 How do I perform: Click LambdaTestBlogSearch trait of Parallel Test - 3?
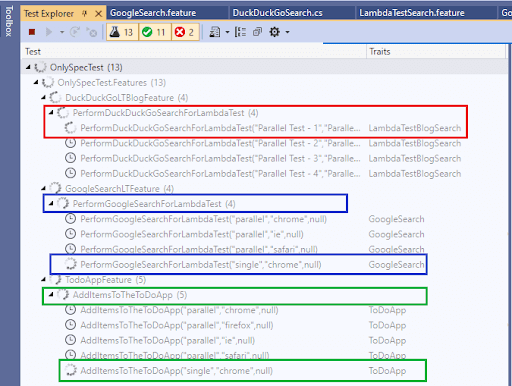coord(415,159)
